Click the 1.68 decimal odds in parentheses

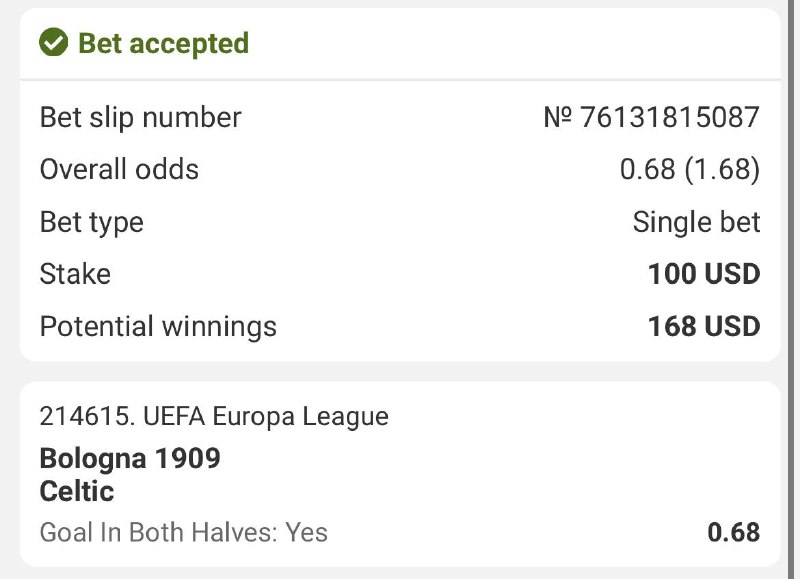pyautogui.click(x=721, y=169)
